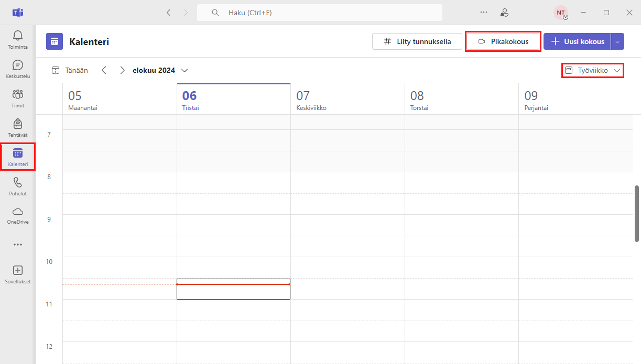Click the selected Tuesday 10:30 time slot
Screen dimensions: 641x364
(233, 289)
